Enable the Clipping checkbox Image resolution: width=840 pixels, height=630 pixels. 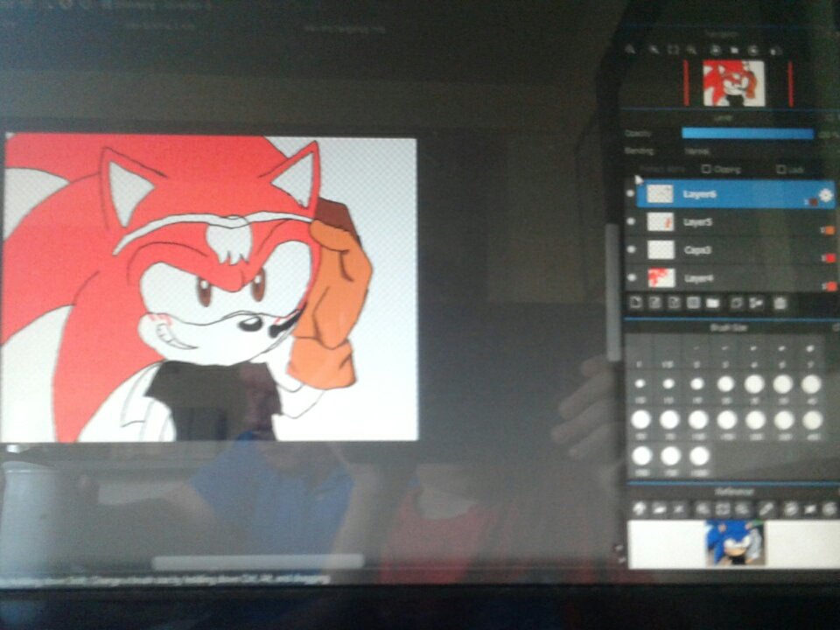[706, 169]
